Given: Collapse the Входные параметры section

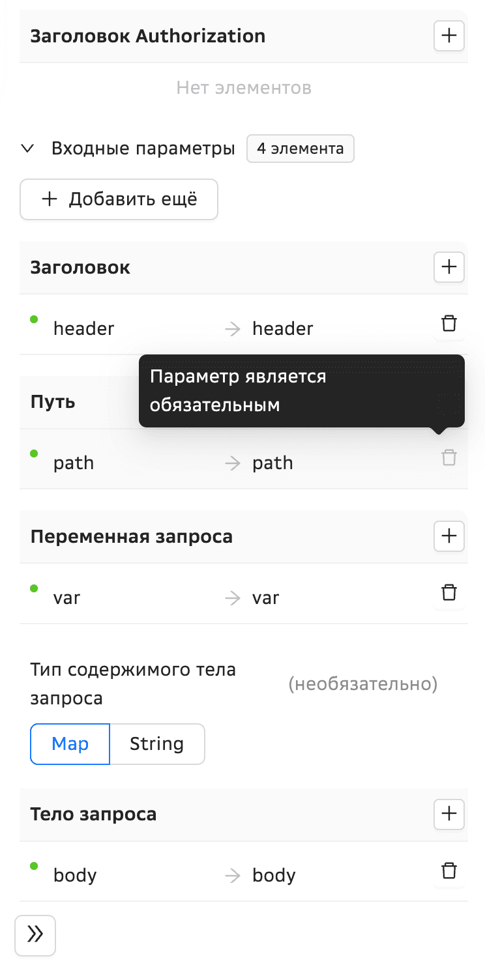Looking at the screenshot, I should coord(27,149).
